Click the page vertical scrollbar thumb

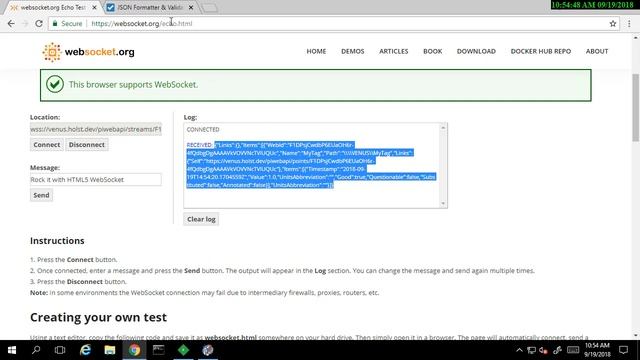point(636,107)
